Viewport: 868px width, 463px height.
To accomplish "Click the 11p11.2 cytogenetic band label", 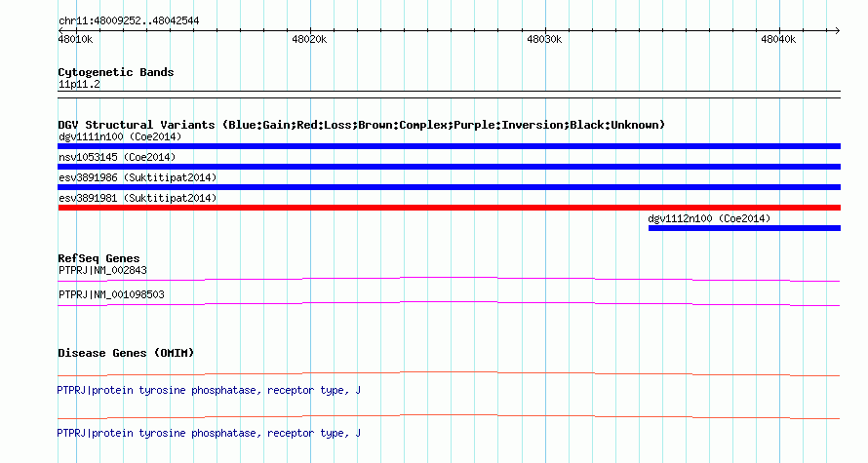I will coord(79,84).
